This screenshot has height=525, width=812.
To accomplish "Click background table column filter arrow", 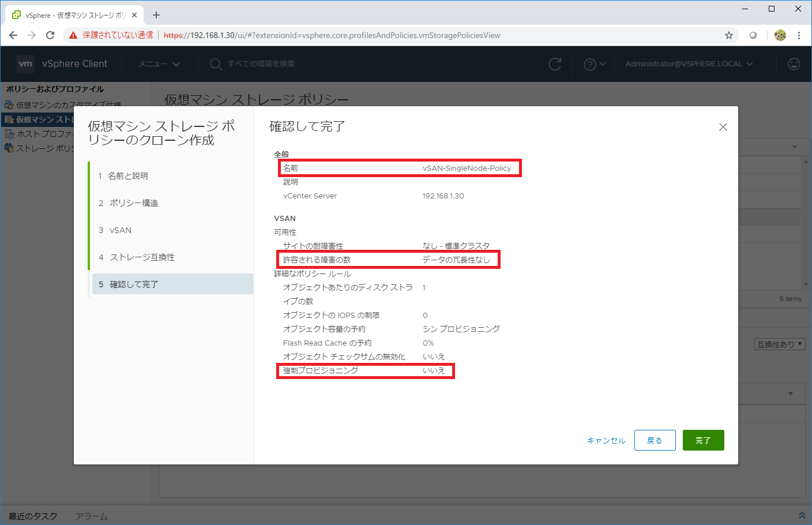I will click(x=791, y=394).
